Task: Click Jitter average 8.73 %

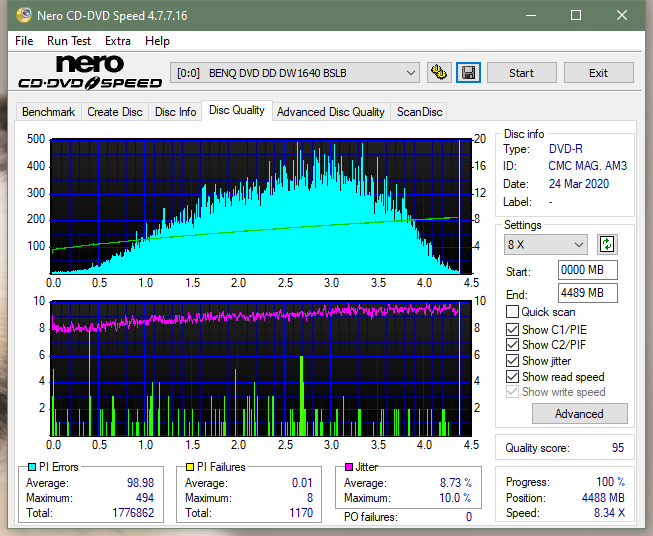Action: (x=456, y=482)
